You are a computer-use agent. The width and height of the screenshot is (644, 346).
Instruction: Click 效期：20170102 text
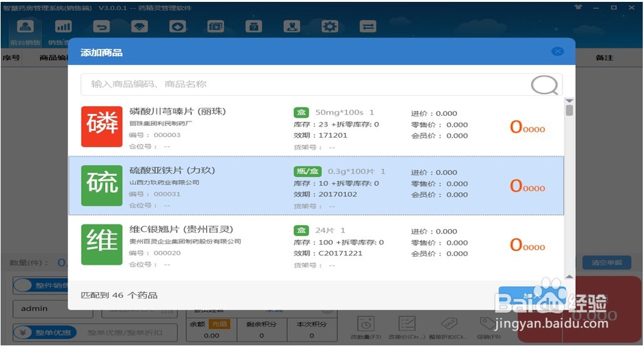click(325, 194)
